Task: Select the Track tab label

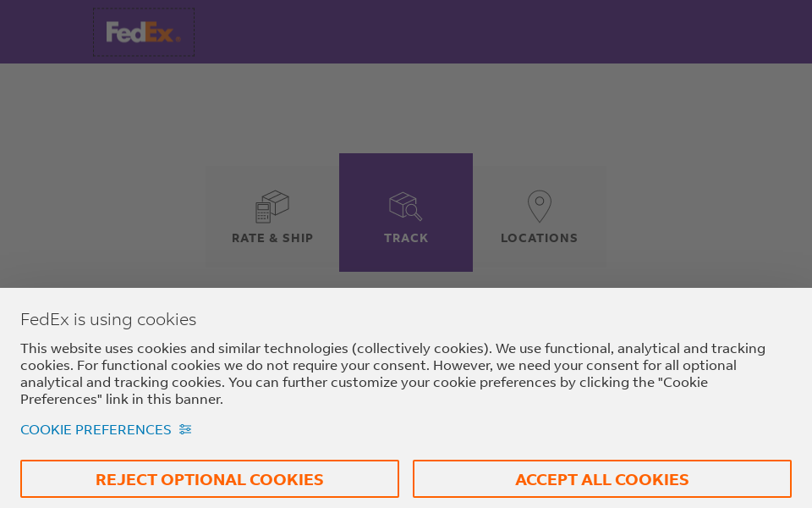Action: [406, 239]
